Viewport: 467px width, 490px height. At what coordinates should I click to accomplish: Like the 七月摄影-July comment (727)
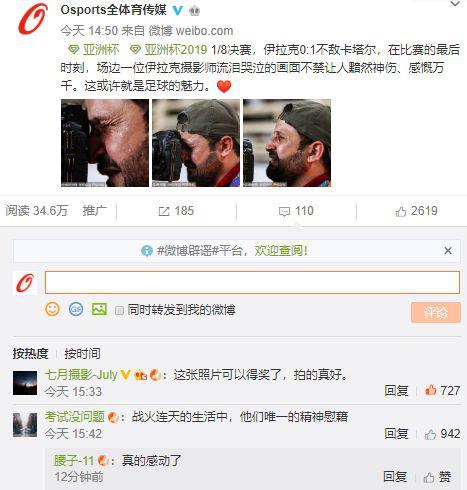click(431, 390)
